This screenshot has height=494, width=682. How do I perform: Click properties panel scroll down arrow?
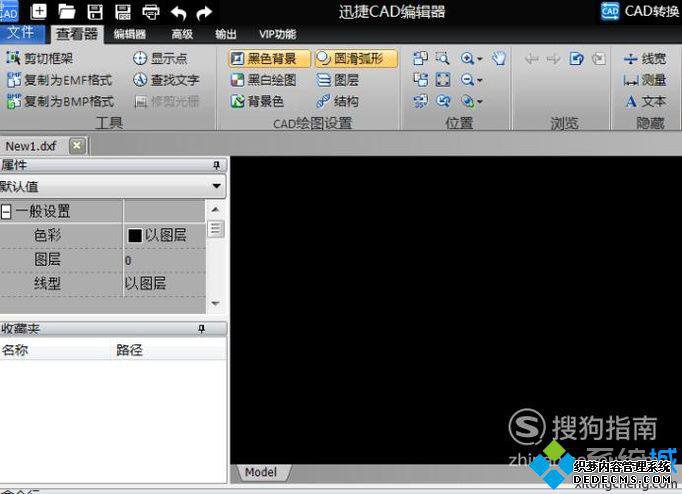[x=215, y=303]
